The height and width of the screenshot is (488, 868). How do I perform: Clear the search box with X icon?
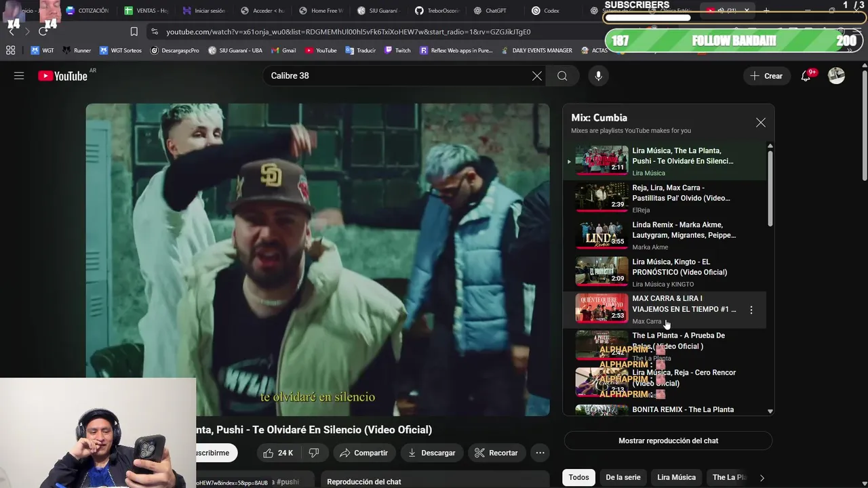[536, 76]
